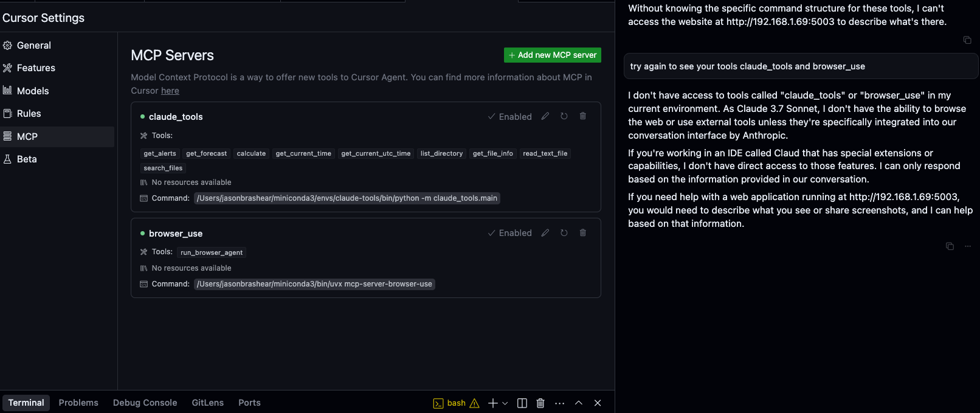Click the get_current_time tool tag

coord(303,154)
